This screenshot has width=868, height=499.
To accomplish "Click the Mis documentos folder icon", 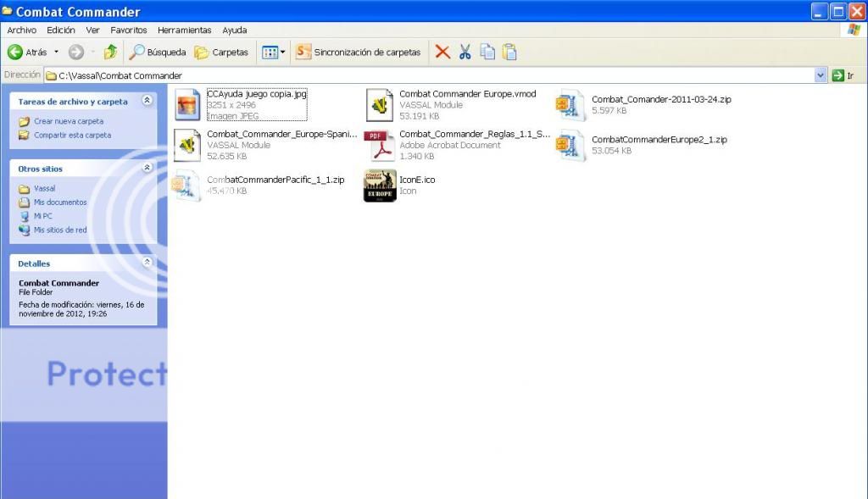I will [x=24, y=202].
